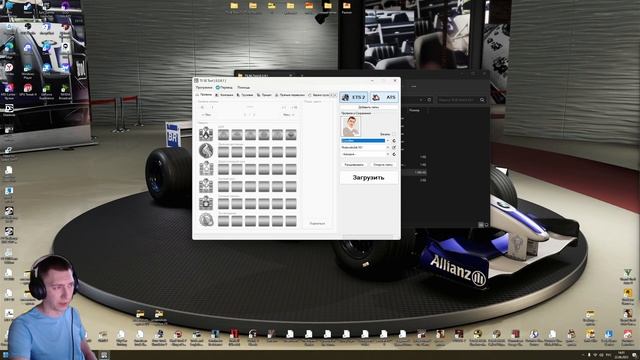The image size is (640, 360).
Task: Expand the highlighted folder dropdown
Action: [x=388, y=140]
